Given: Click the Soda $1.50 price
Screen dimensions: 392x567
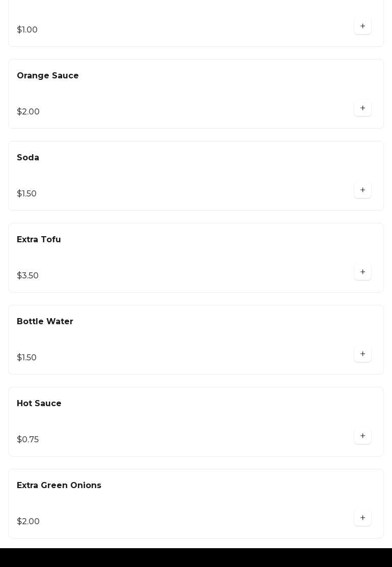Looking at the screenshot, I should (x=26, y=194).
